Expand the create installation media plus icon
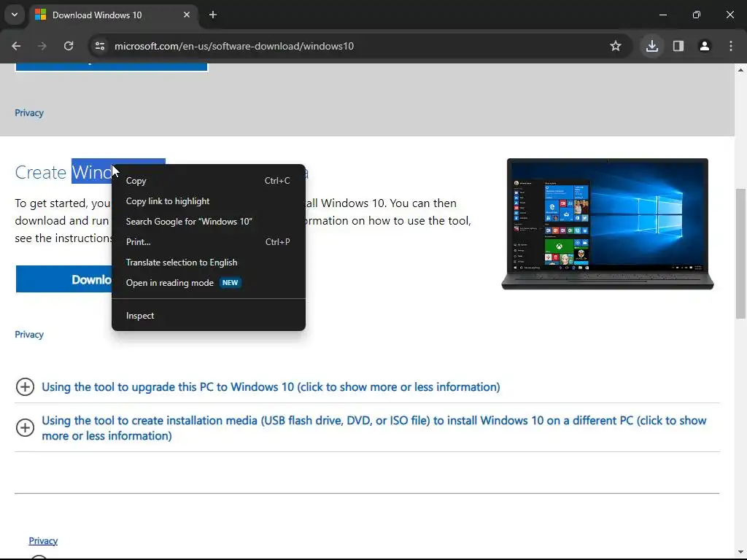Screen dimensions: 747x560 coord(25,427)
